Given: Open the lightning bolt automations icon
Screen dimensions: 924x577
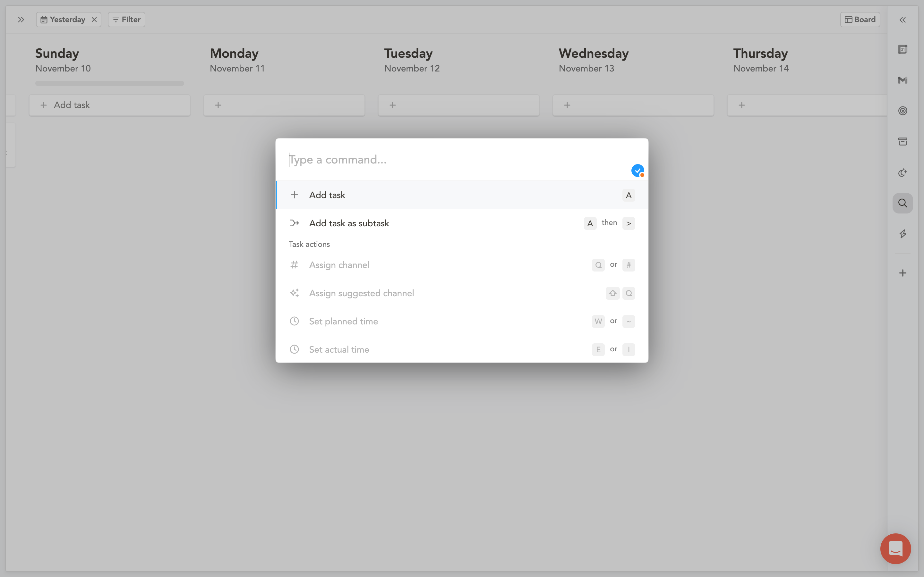Looking at the screenshot, I should (x=903, y=234).
